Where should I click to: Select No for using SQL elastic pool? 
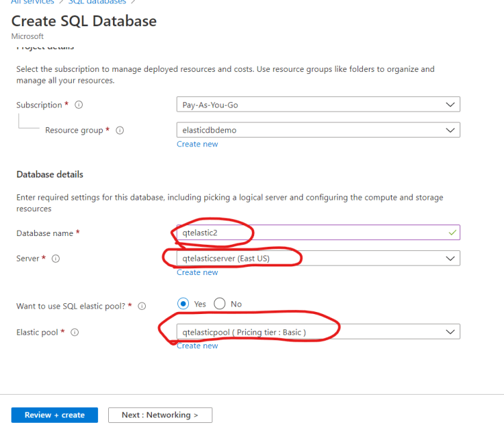220,304
